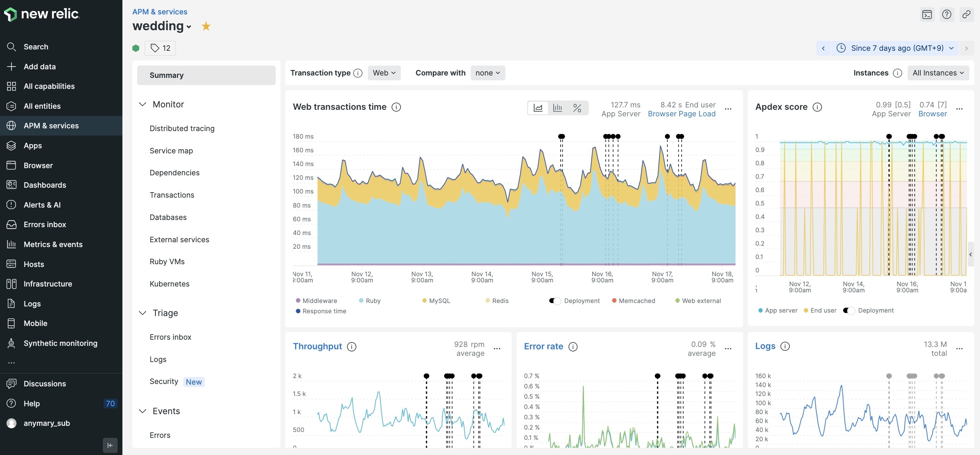Viewport: 980px width, 455px height.
Task: Open Since 7 days ago time picker
Action: click(x=895, y=48)
